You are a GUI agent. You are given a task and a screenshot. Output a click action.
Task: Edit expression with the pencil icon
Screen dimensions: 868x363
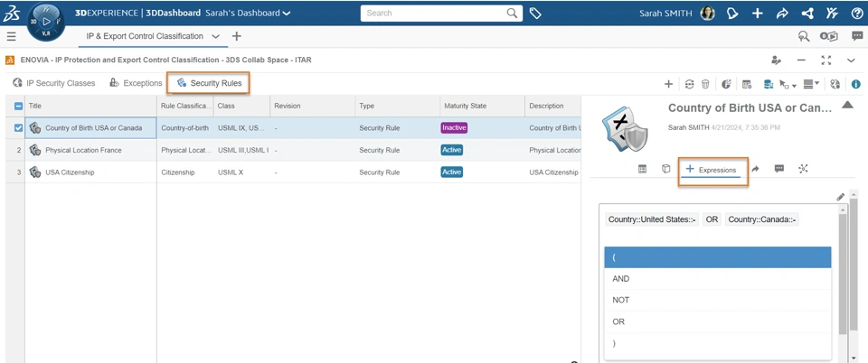tap(840, 196)
